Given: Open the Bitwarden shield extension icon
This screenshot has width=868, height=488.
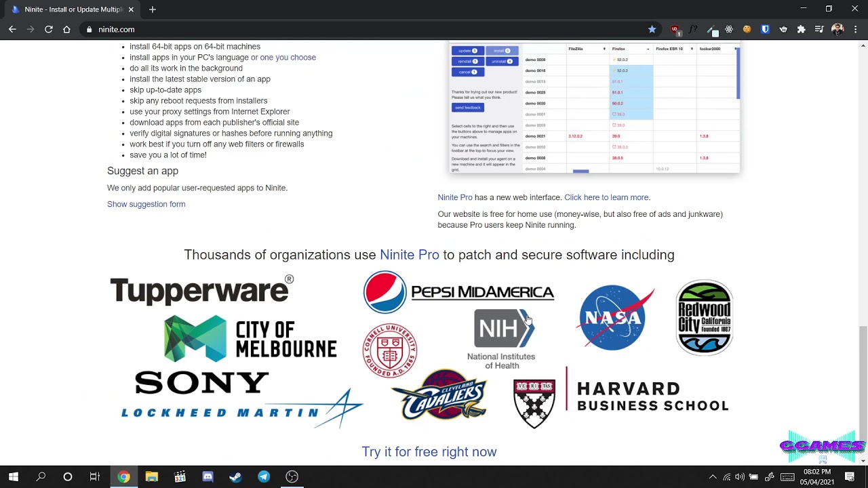Looking at the screenshot, I should pyautogui.click(x=765, y=29).
